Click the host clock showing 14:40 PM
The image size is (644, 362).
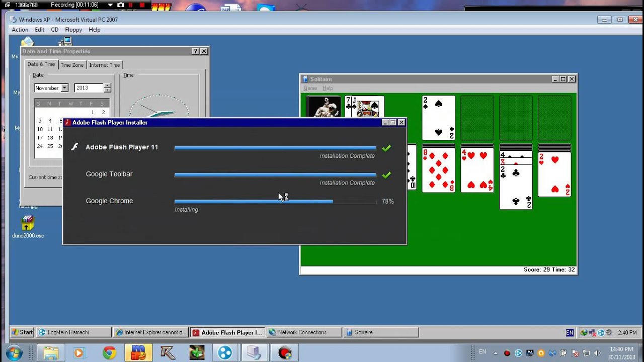pos(621,353)
